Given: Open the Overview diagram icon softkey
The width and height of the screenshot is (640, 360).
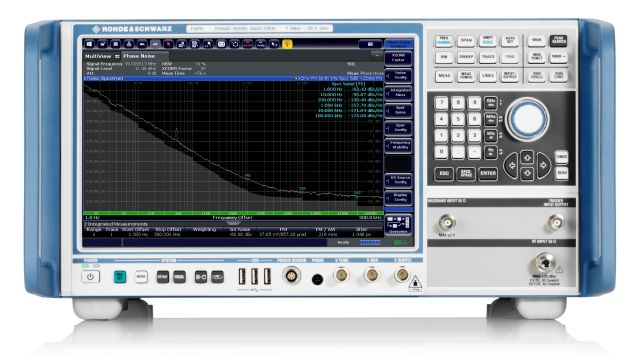Looking at the screenshot, I should (x=398, y=225).
